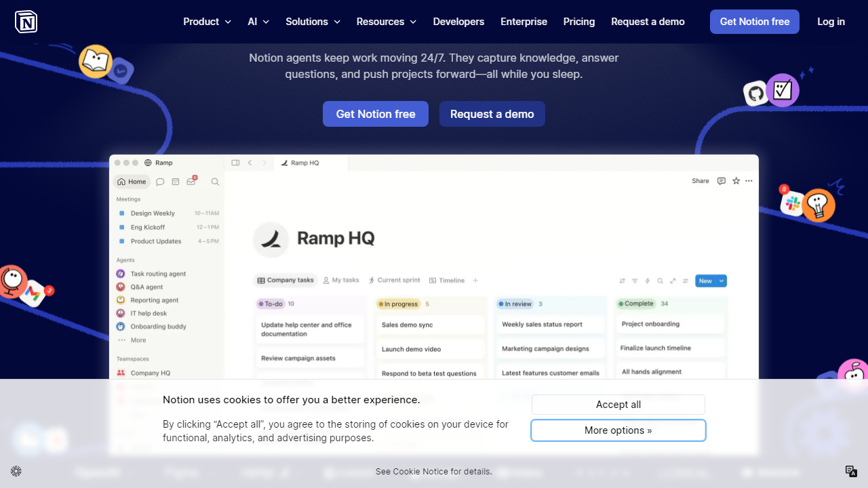Click the hero Request a demo button

tap(492, 114)
